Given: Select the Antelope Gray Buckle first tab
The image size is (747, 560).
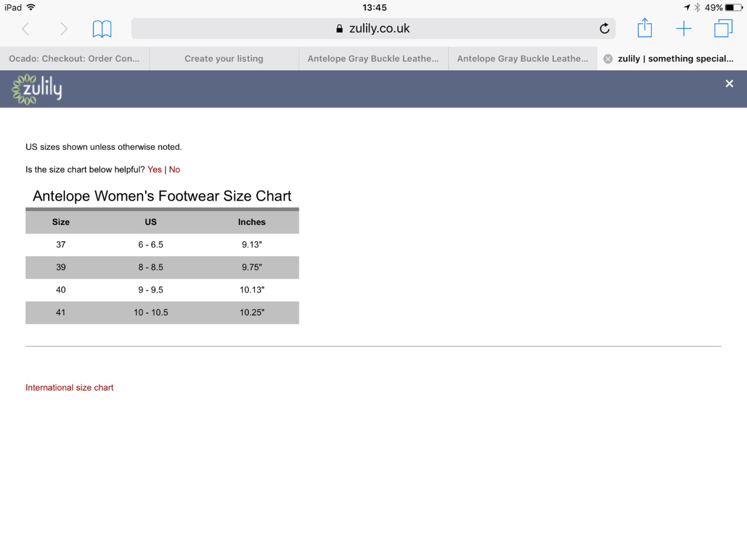Looking at the screenshot, I should (373, 58).
